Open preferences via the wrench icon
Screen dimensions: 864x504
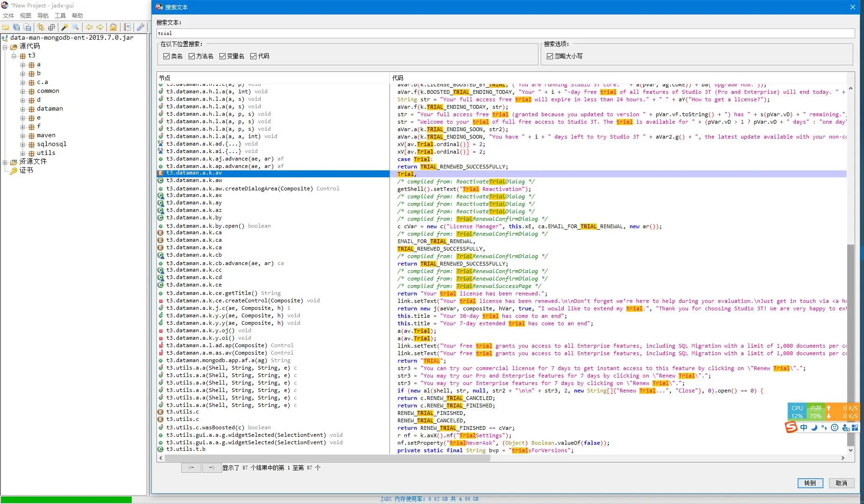pos(140,27)
